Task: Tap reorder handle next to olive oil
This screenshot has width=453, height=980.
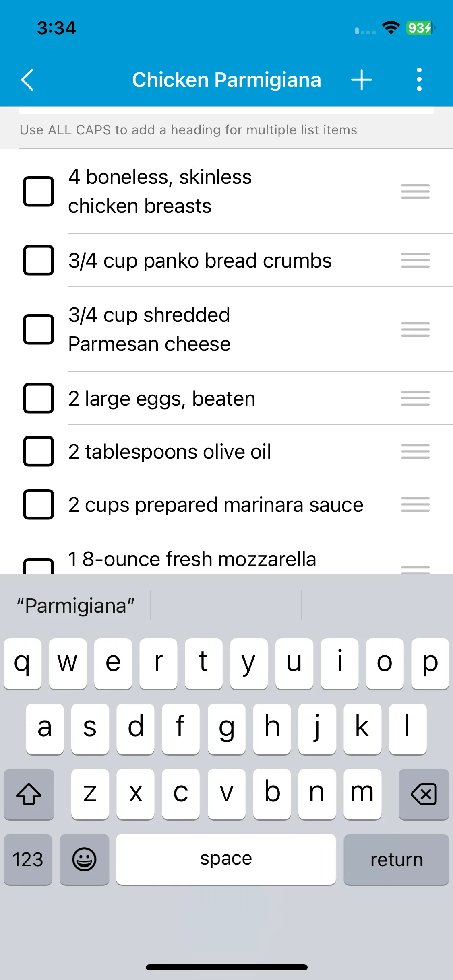Action: [x=415, y=451]
